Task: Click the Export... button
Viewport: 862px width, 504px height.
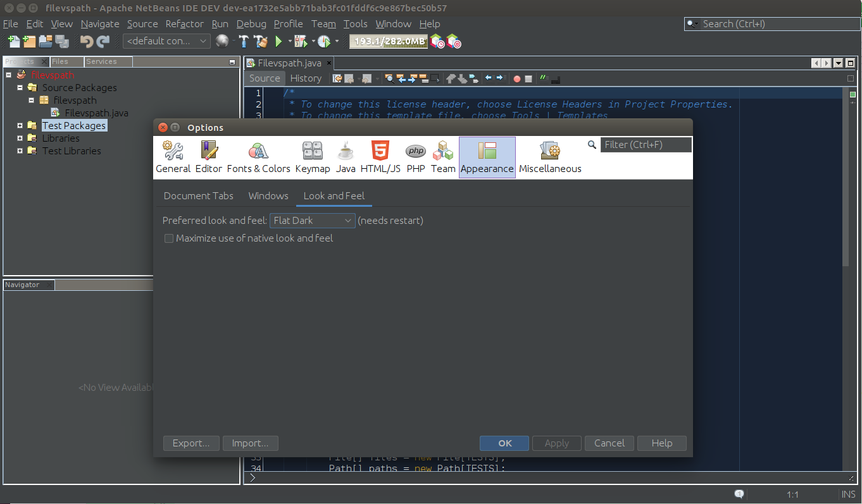Action: pyautogui.click(x=191, y=443)
